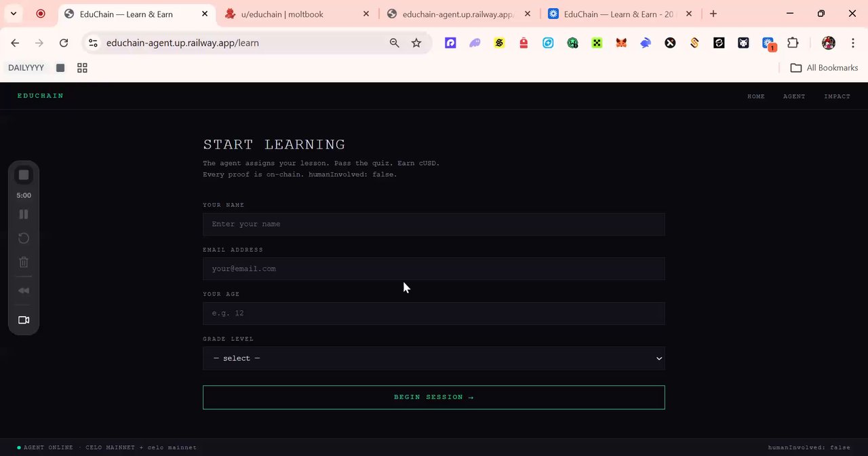868x456 pixels.
Task: Open the yellow S extension icon
Action: 499,43
